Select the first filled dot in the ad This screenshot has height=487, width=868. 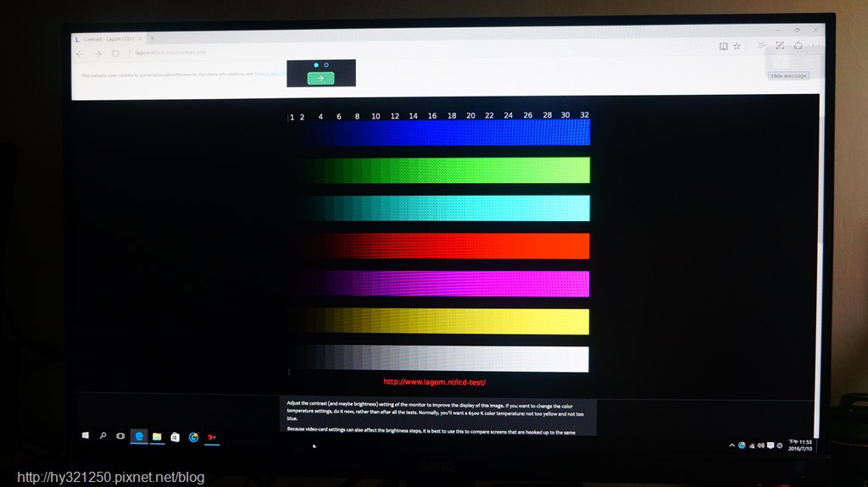coord(316,64)
